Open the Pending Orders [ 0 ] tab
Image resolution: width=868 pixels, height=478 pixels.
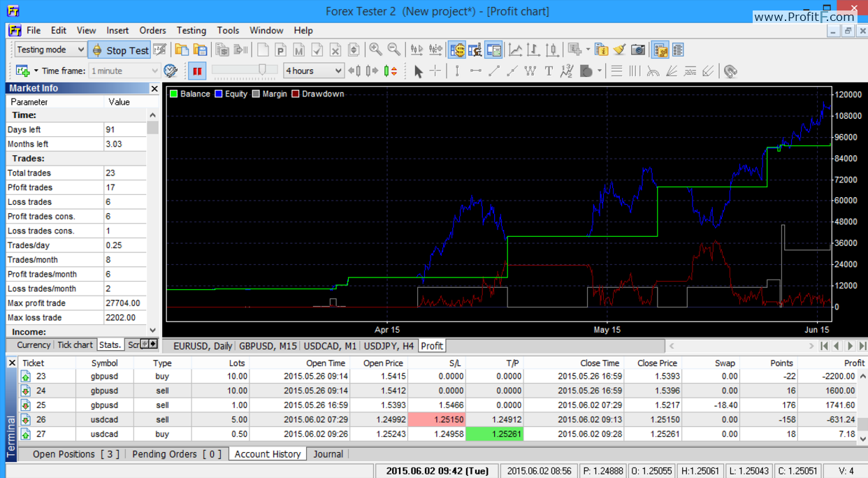click(177, 454)
